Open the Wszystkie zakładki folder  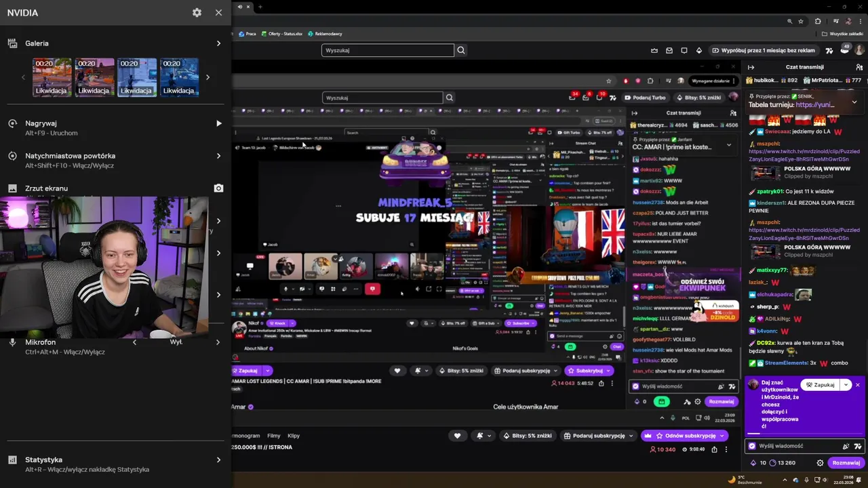click(843, 33)
